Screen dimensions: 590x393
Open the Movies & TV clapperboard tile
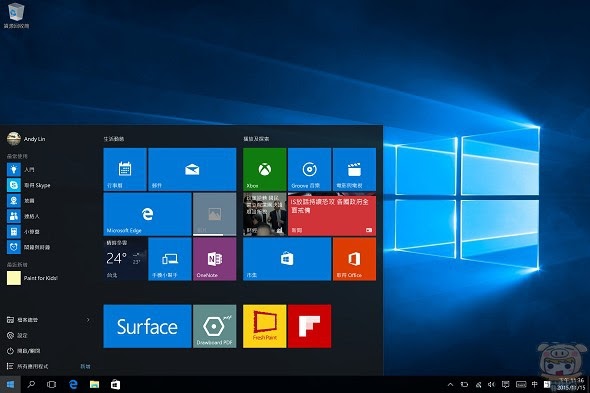pos(354,169)
